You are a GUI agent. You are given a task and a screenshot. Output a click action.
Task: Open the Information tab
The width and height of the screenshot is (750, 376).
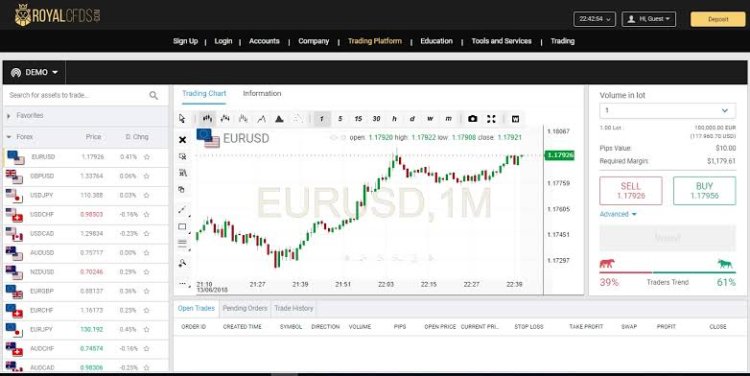262,93
